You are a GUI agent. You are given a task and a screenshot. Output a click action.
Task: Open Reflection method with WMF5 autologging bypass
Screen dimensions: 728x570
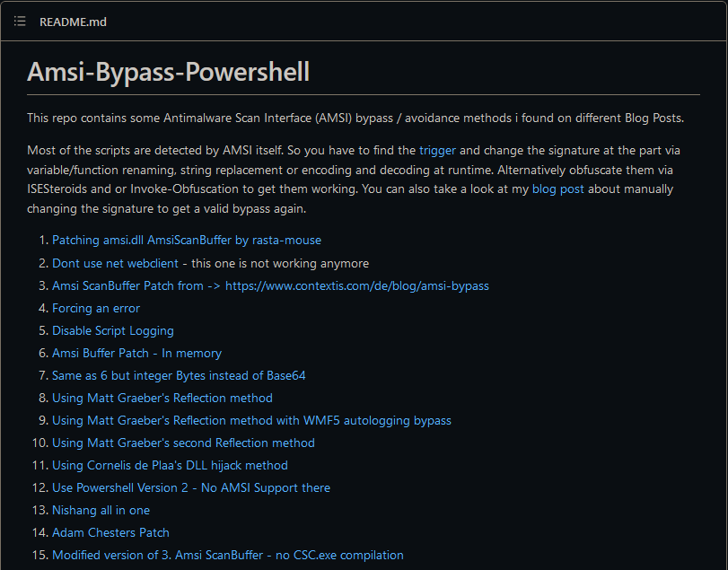251,420
